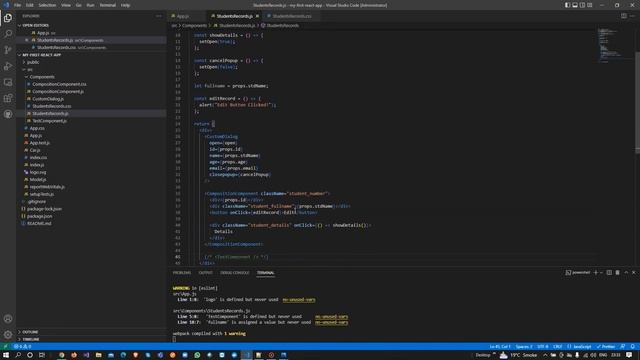
Task: Click the notifications bell in status bar
Action: pyautogui.click(x=633, y=347)
